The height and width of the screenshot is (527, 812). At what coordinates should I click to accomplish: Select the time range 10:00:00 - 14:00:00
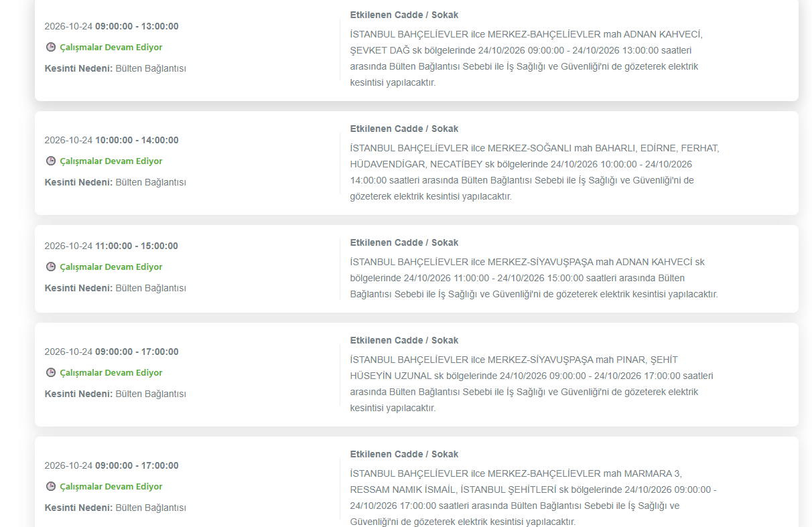pyautogui.click(x=137, y=140)
